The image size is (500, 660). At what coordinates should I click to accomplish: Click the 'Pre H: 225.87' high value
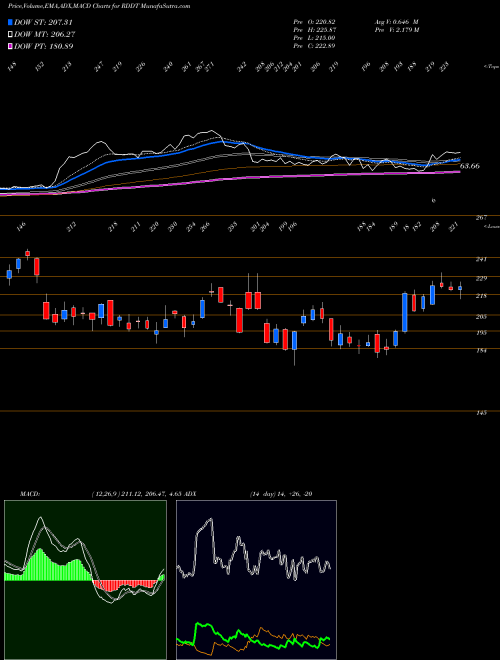click(314, 30)
